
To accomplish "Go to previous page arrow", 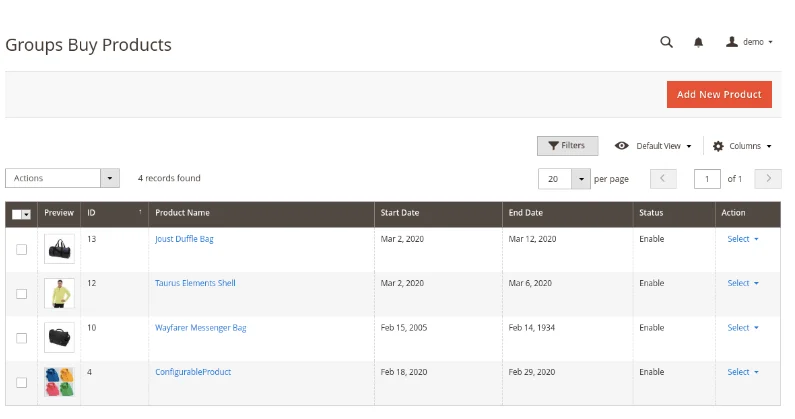I will [663, 178].
